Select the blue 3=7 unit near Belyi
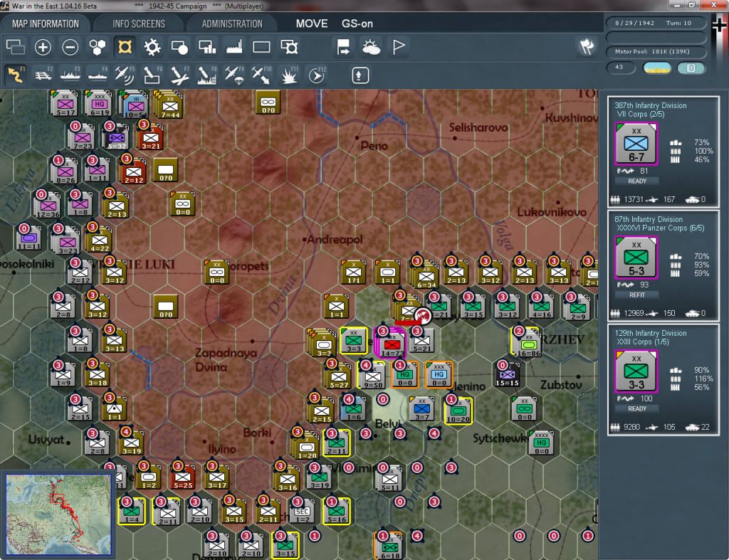The width and height of the screenshot is (729, 560). coord(421,409)
